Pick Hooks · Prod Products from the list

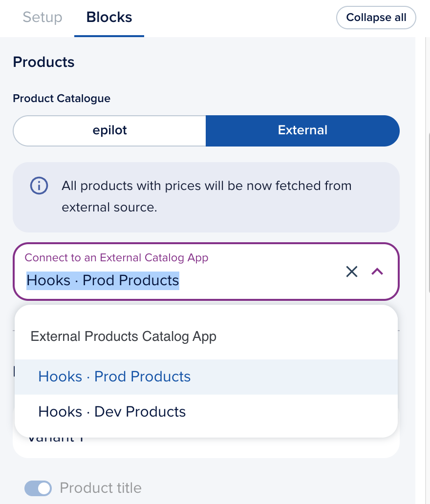click(114, 377)
